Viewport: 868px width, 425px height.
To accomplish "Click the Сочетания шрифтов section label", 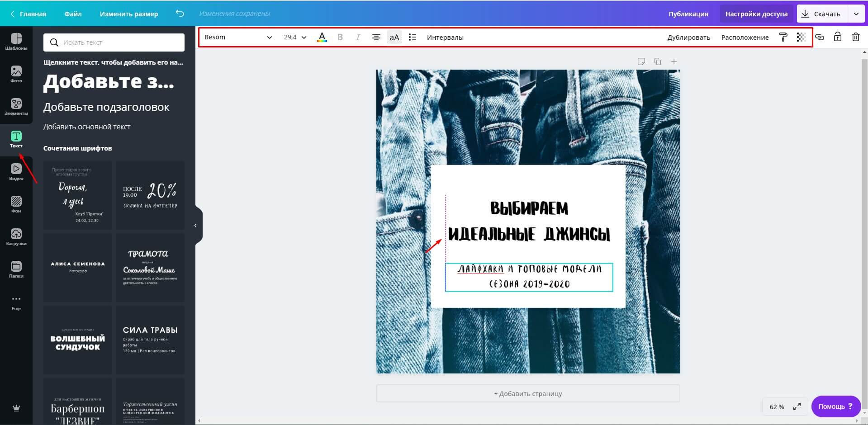I will [x=78, y=148].
